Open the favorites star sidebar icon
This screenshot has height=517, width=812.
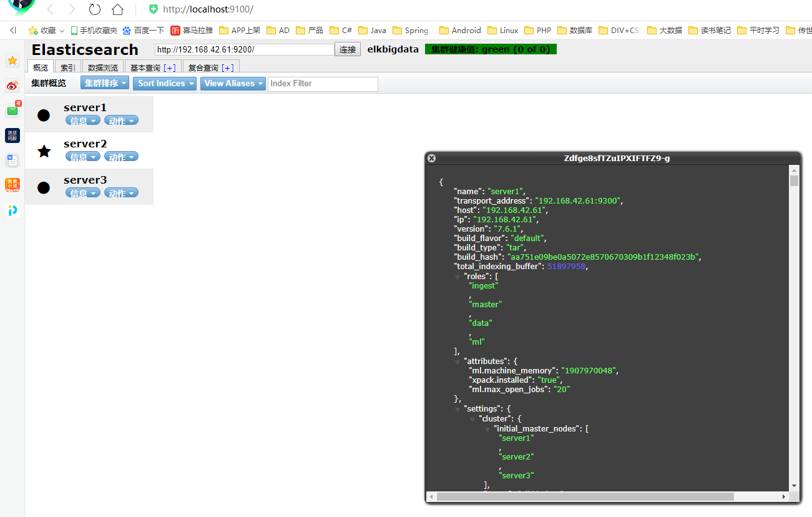(x=12, y=60)
